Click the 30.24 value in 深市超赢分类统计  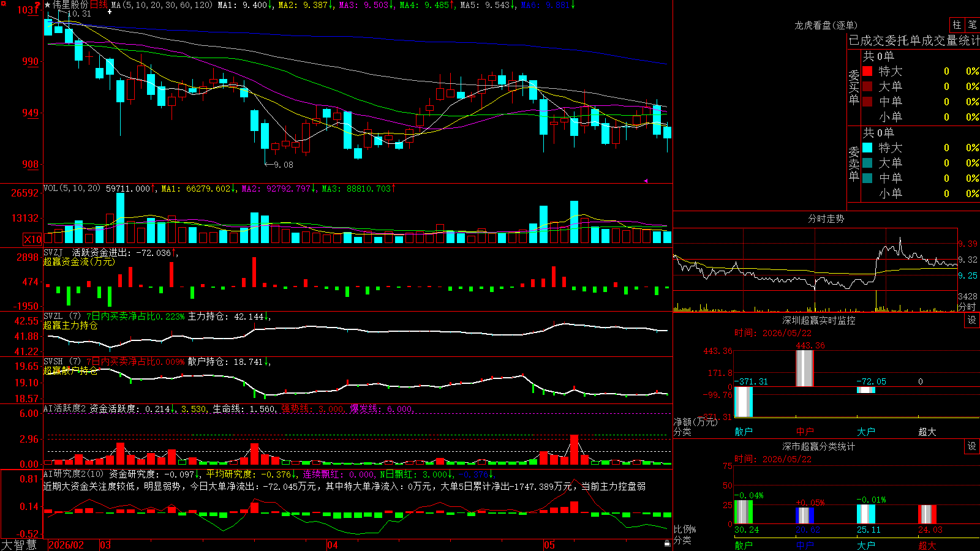pos(747,530)
